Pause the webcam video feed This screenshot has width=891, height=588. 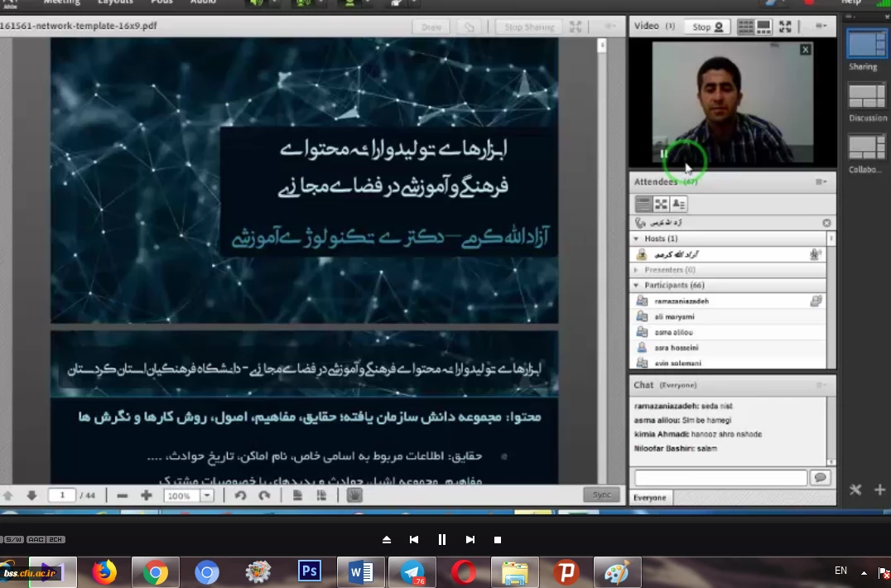(x=664, y=154)
